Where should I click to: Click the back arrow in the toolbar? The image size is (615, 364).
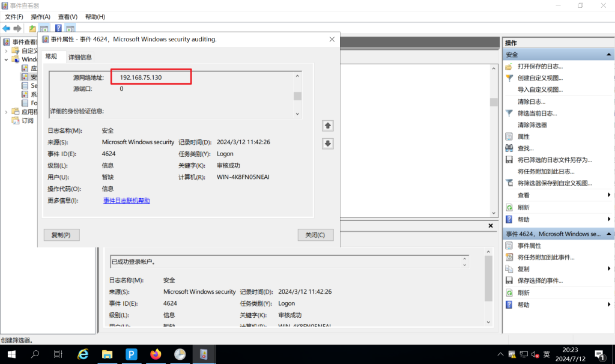[x=7, y=28]
